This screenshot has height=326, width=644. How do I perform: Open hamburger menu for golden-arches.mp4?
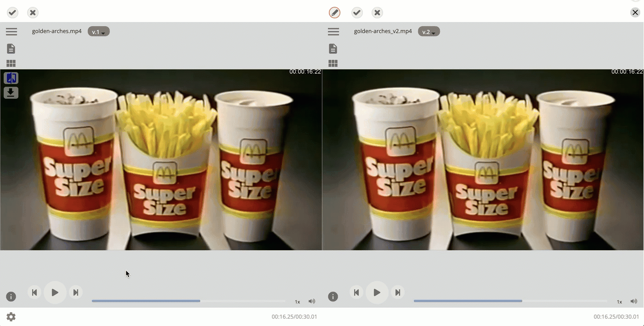11,32
